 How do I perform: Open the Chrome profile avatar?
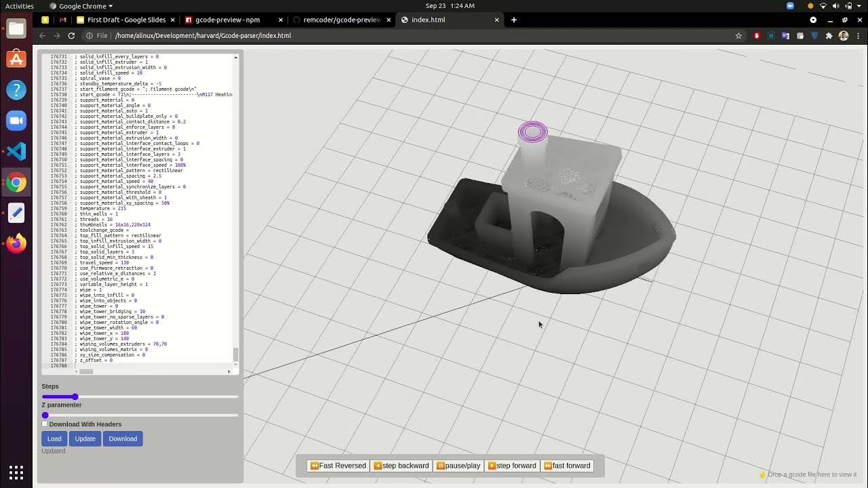(x=844, y=35)
